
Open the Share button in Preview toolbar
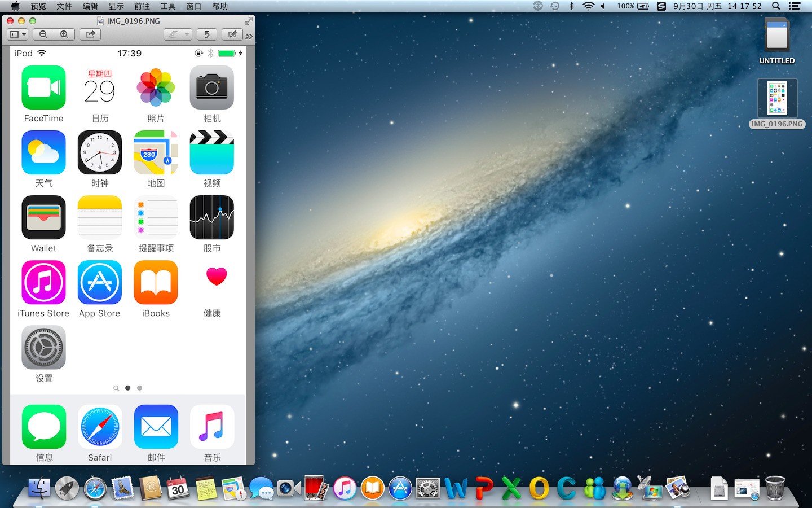coord(90,34)
